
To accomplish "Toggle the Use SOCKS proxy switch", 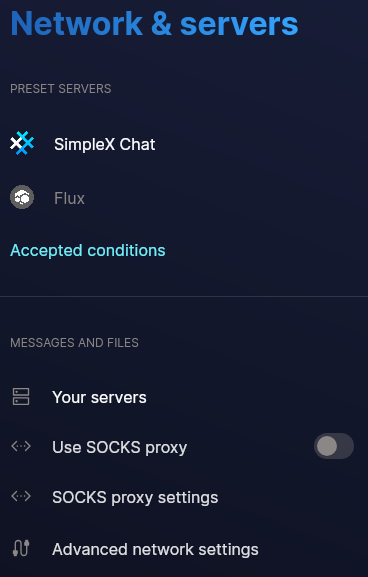I will (x=334, y=446).
